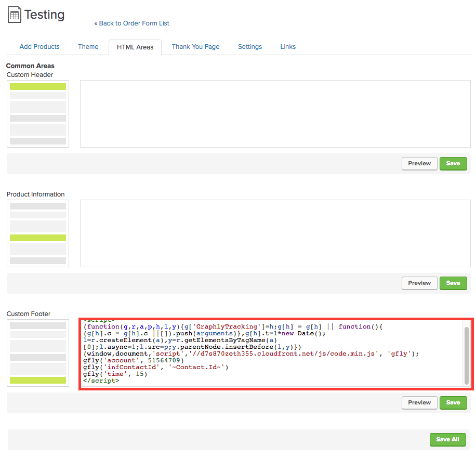Click inside the Custom Header HTML box

point(275,114)
